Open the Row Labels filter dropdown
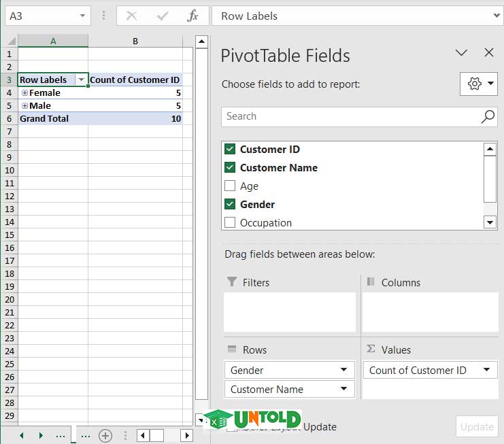This screenshot has height=444, width=504. pyautogui.click(x=81, y=80)
